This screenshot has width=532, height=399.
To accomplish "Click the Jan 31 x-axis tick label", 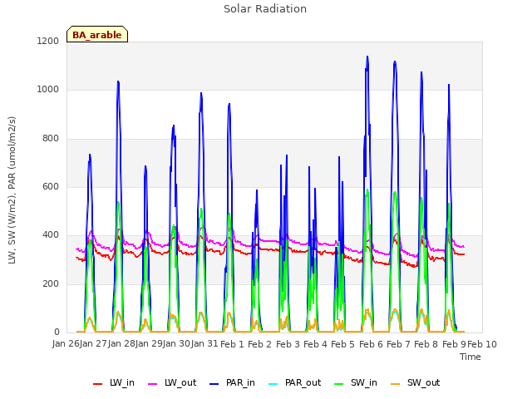I will [x=204, y=344].
